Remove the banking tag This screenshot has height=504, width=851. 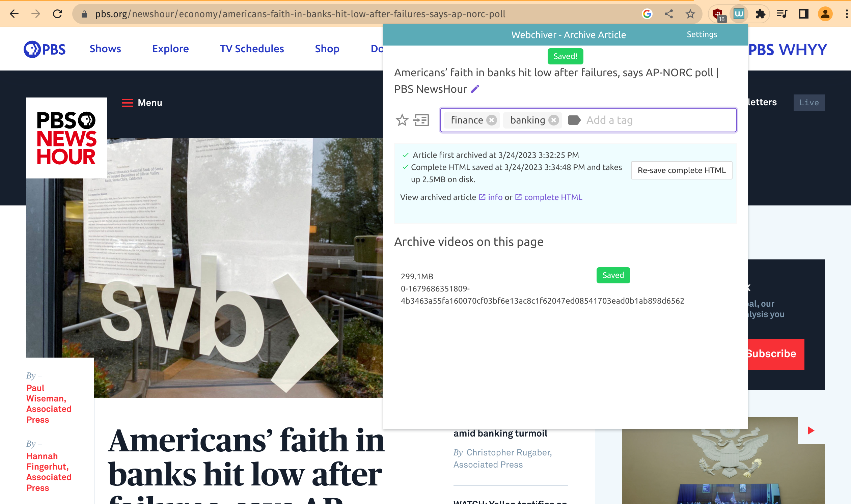pos(554,120)
